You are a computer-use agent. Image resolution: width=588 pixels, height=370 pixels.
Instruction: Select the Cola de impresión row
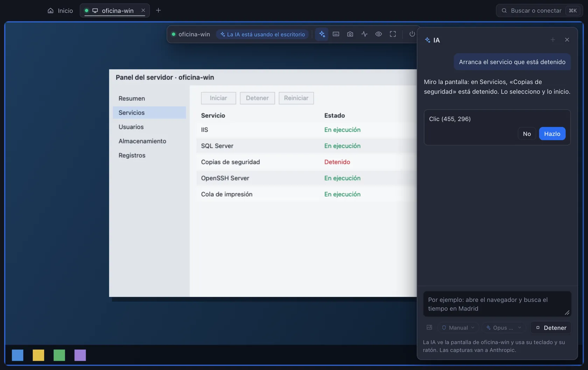[306, 194]
